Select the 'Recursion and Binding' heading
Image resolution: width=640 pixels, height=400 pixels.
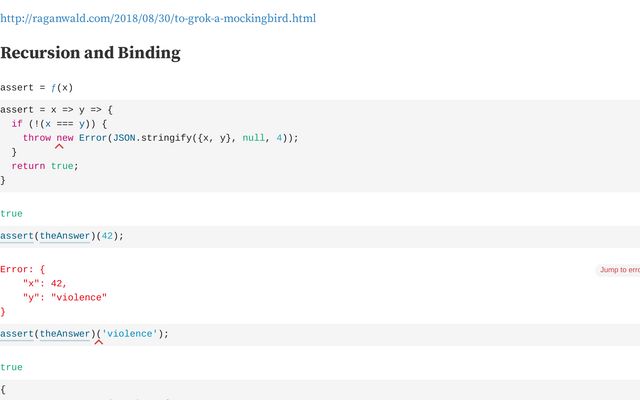90,53
